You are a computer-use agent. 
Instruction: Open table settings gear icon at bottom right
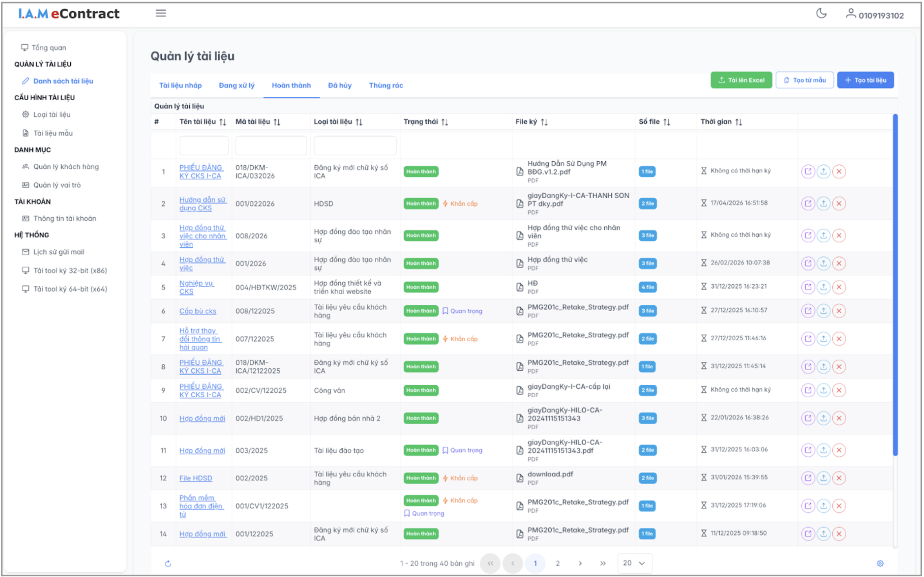click(880, 563)
